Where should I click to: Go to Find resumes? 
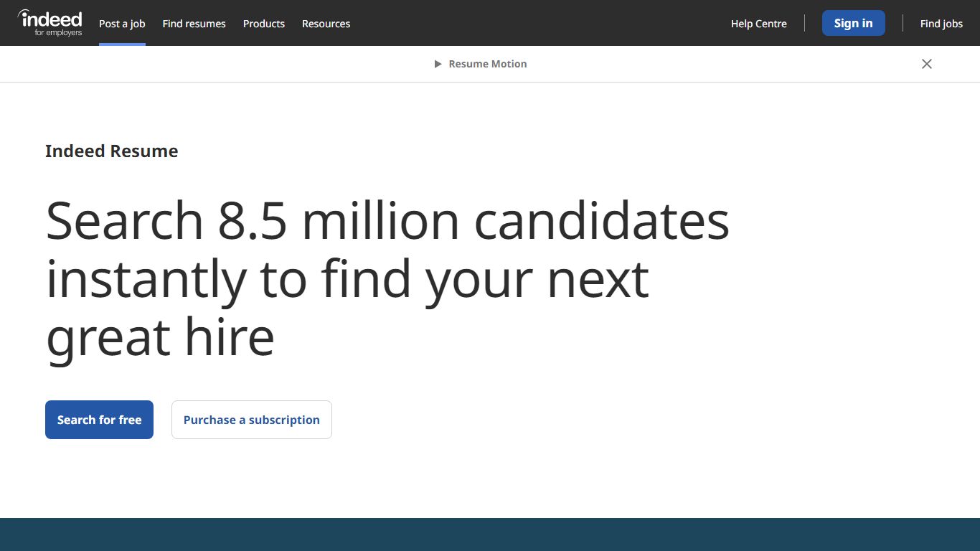194,24
